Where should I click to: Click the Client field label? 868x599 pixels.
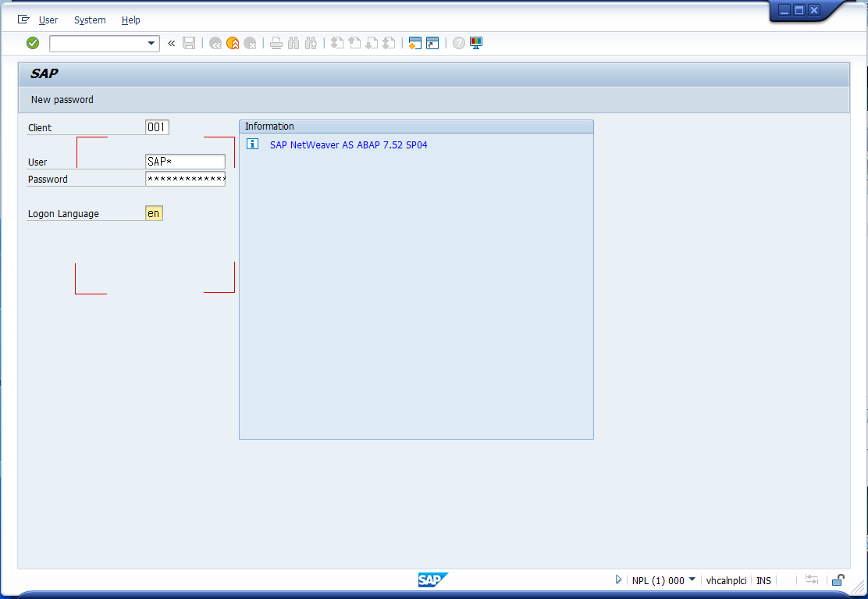[x=40, y=128]
